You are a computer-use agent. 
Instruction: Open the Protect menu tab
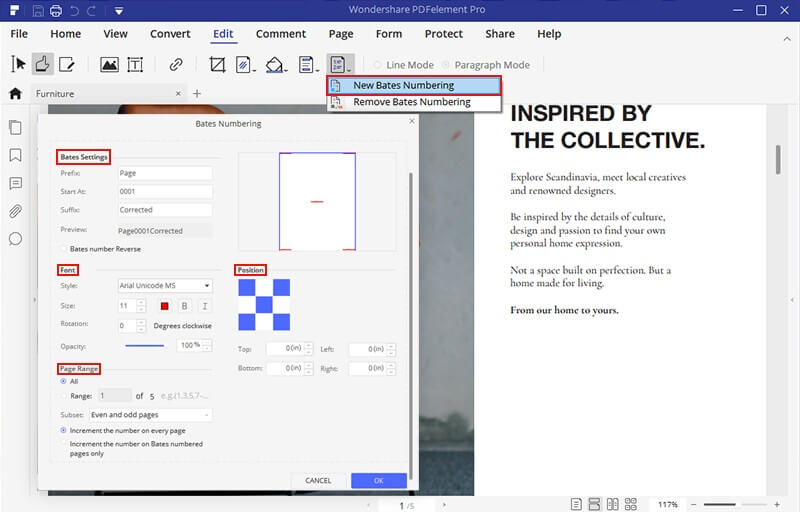click(x=444, y=34)
